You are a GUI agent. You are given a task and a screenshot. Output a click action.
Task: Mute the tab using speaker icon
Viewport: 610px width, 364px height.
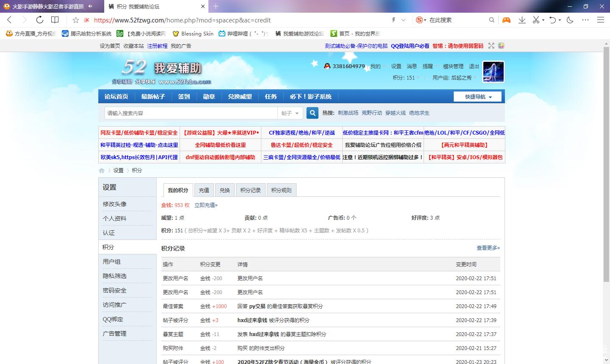click(90, 6)
